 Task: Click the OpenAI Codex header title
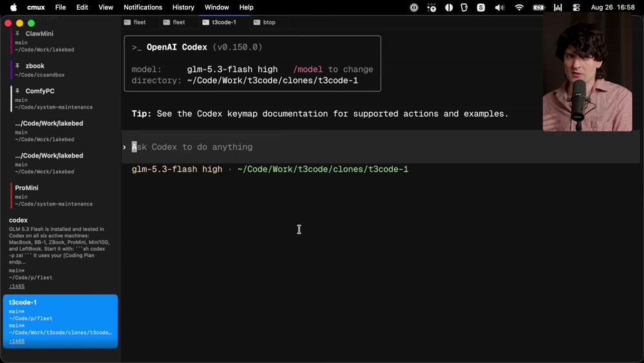coord(176,47)
